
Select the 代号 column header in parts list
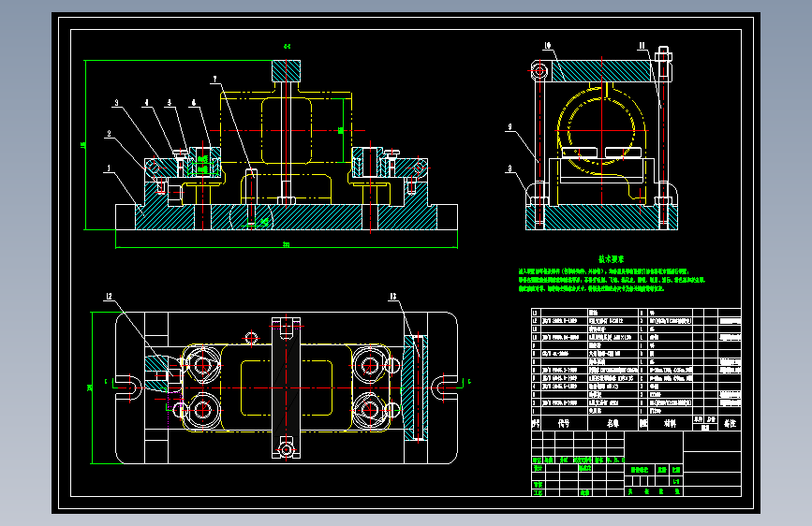[x=564, y=423]
